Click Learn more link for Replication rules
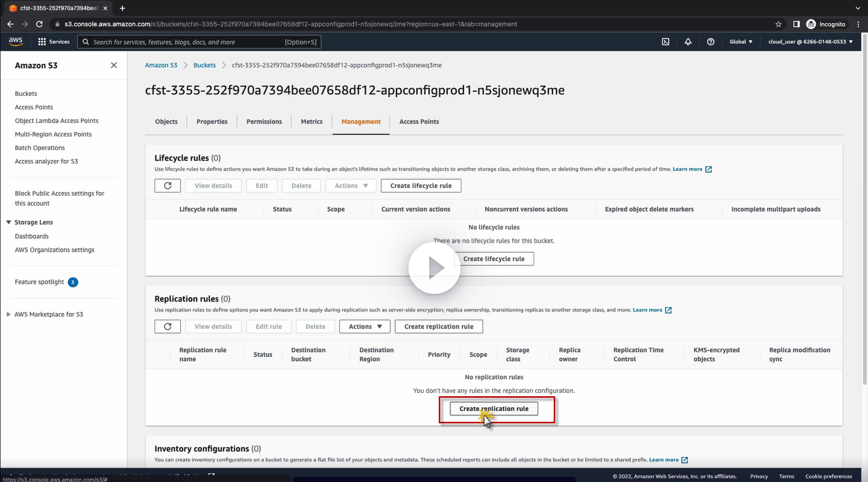This screenshot has height=482, width=868. [648, 310]
